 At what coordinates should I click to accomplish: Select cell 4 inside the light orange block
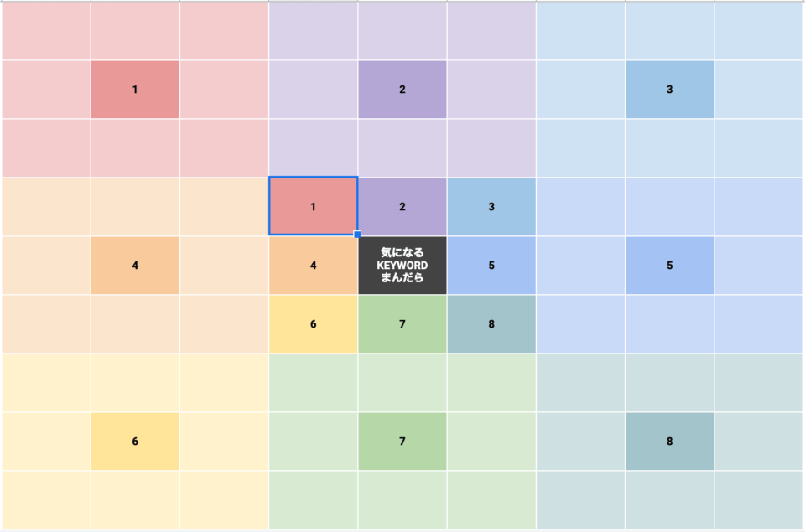(x=135, y=266)
